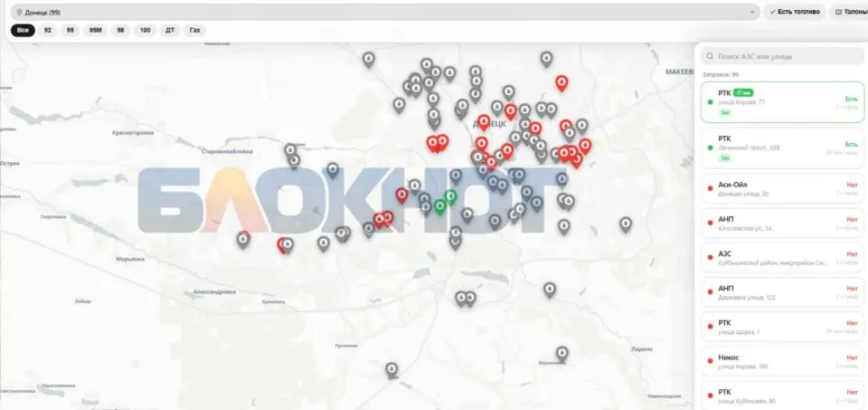The height and width of the screenshot is (410, 868).
Task: Expand the РТК улица Кирова, 77 station card
Action: (782, 102)
